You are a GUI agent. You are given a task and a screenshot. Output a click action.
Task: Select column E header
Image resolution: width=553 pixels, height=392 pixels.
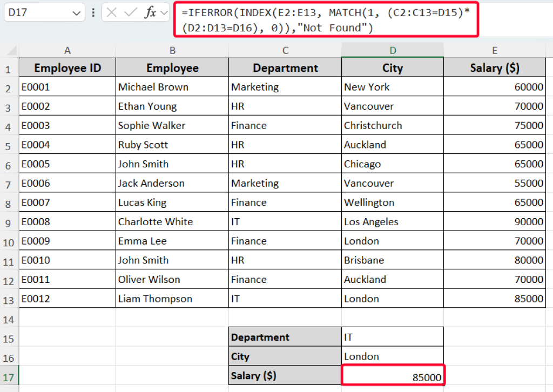pyautogui.click(x=494, y=49)
